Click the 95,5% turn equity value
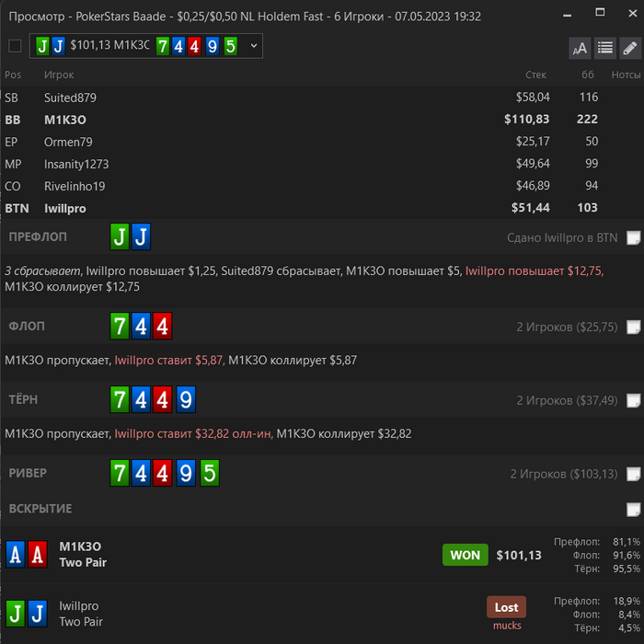The width and height of the screenshot is (644, 644). tap(627, 569)
